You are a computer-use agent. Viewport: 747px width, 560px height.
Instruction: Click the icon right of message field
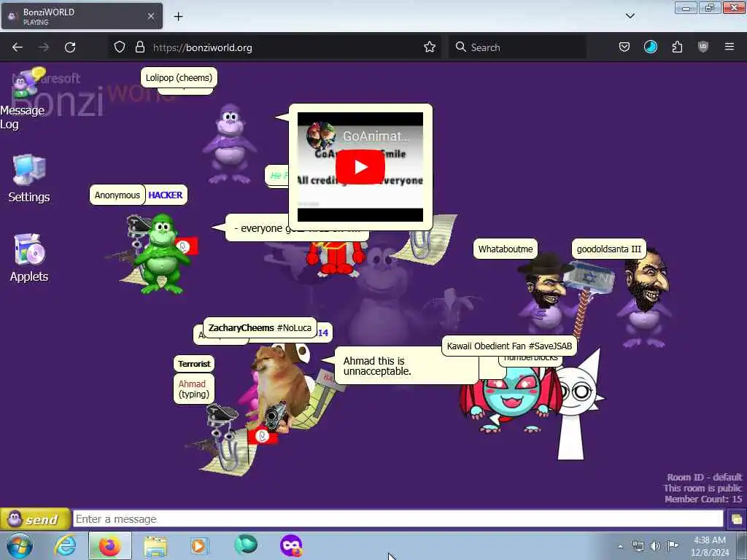736,519
